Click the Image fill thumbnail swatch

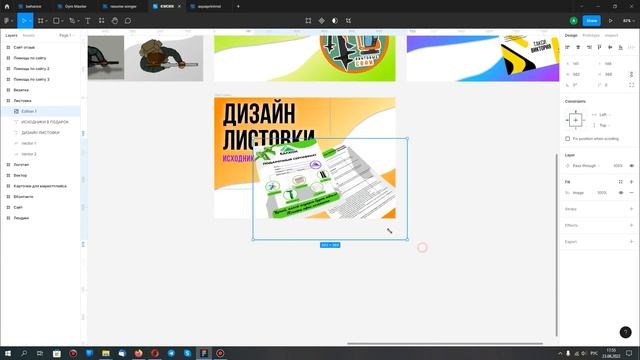pos(567,193)
